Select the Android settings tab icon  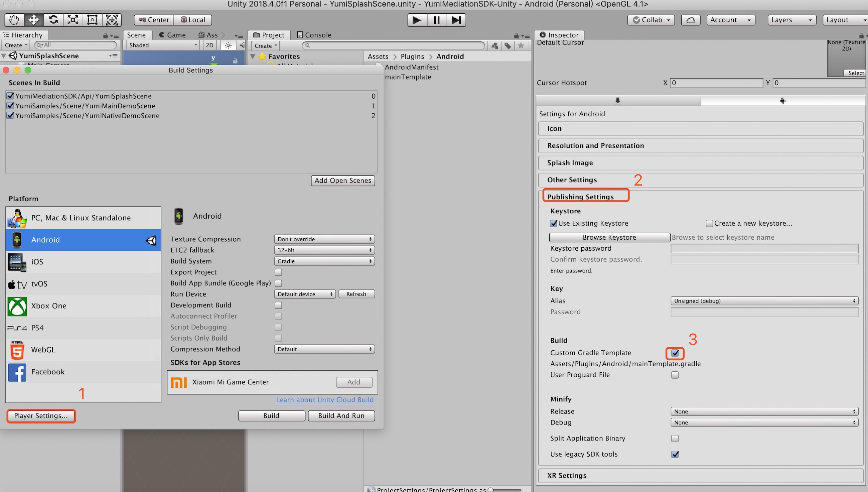tap(782, 101)
